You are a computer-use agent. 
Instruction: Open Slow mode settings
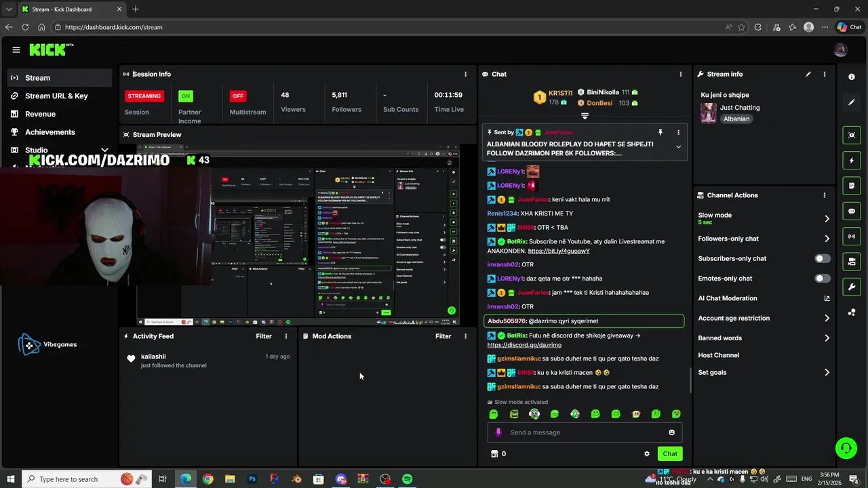764,218
